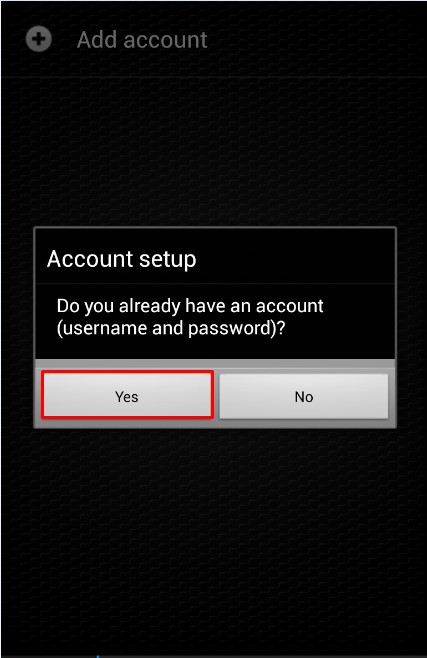Select the Add account header text
The image size is (427, 658).
coord(142,40)
